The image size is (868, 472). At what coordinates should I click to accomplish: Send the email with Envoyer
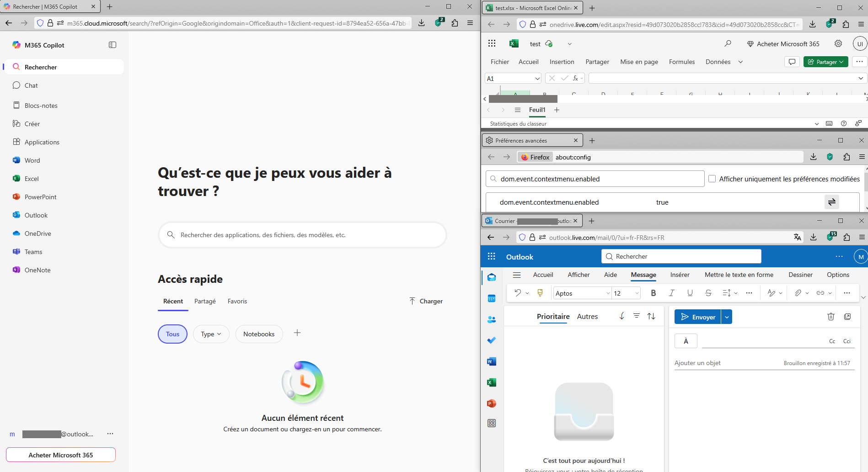click(698, 317)
